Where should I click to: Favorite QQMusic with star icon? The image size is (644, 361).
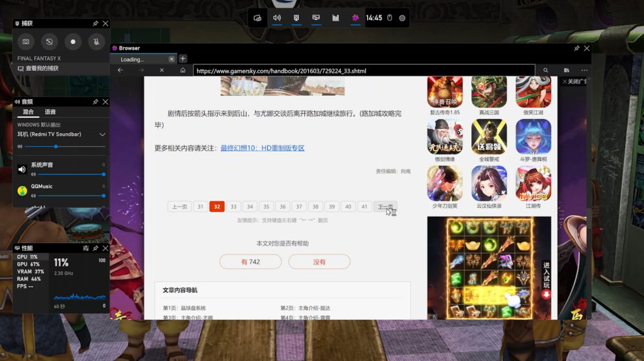point(104,186)
